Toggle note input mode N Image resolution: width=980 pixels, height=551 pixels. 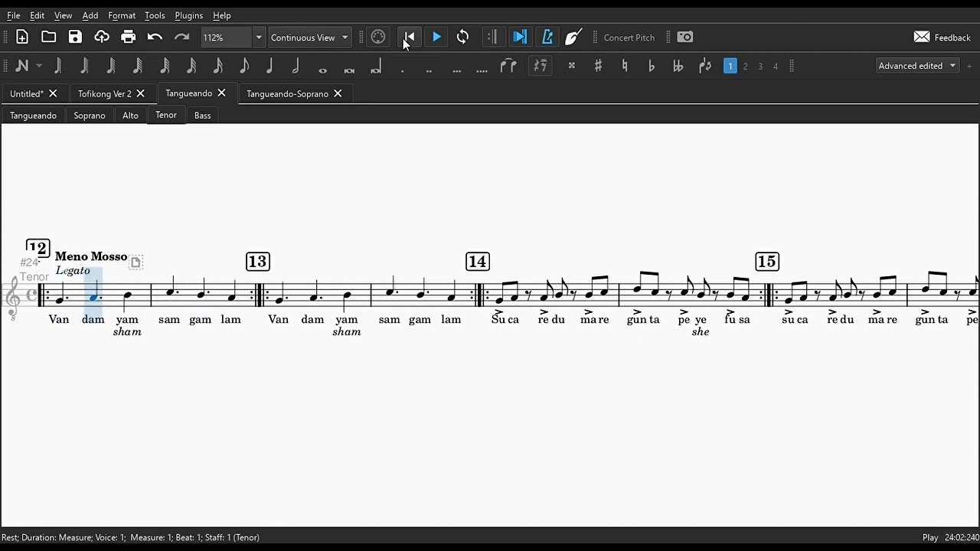pyautogui.click(x=21, y=66)
